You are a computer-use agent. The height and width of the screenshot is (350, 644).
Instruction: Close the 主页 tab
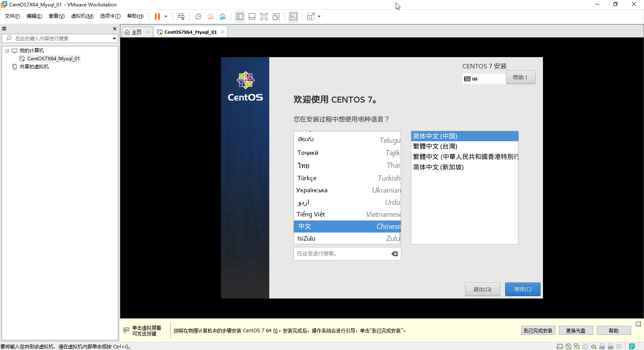coord(148,32)
